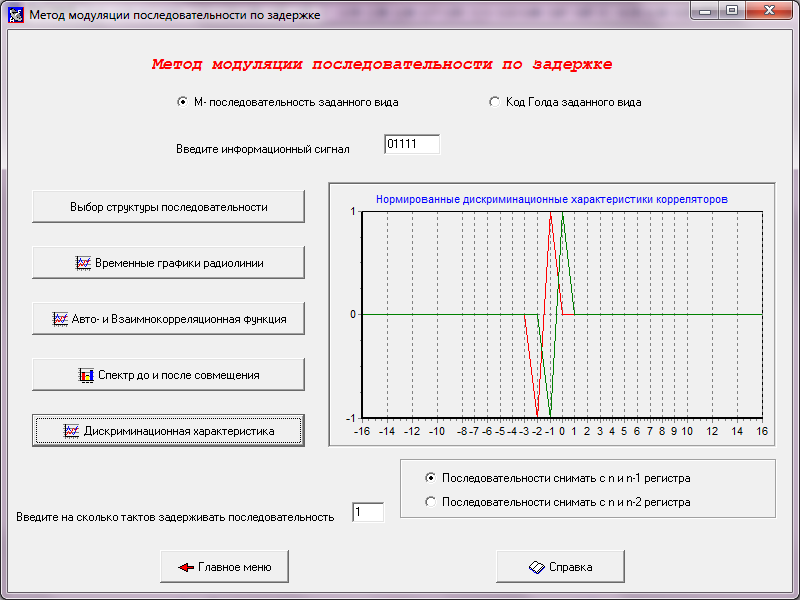
Task: Plot Дискриминационная характеристика
Action: pos(168,431)
